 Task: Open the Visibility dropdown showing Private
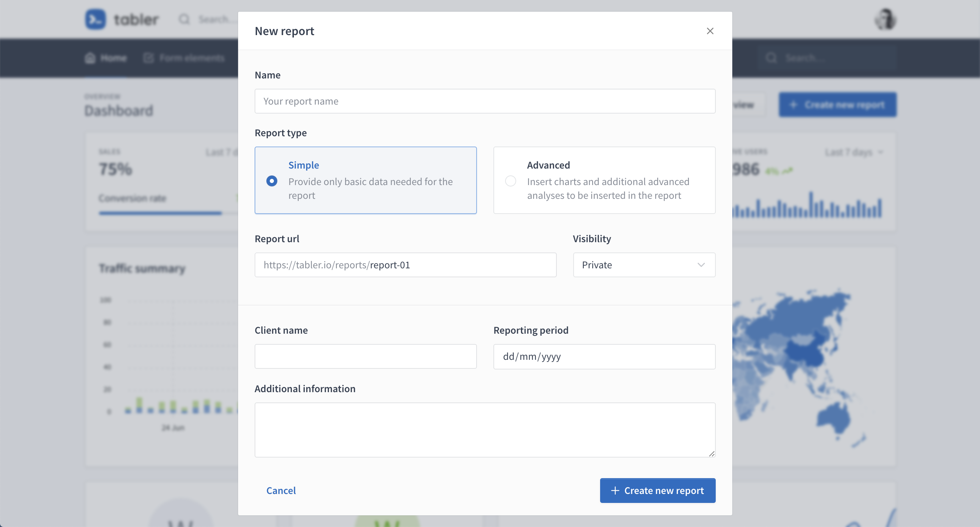644,265
